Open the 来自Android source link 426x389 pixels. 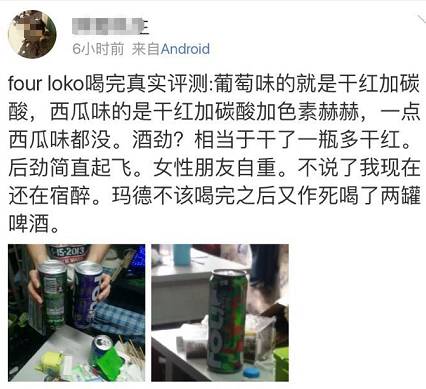coord(170,49)
